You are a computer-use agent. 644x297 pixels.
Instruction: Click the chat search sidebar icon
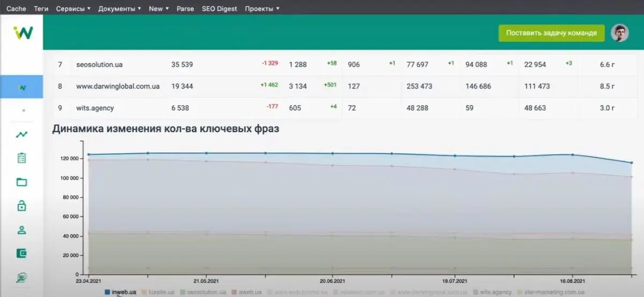21,278
